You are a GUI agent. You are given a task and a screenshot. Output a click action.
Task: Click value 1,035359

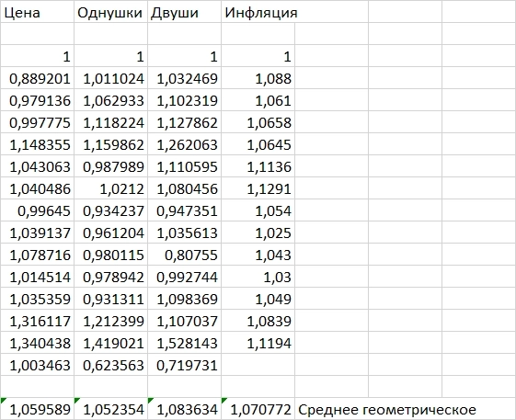[x=40, y=299]
